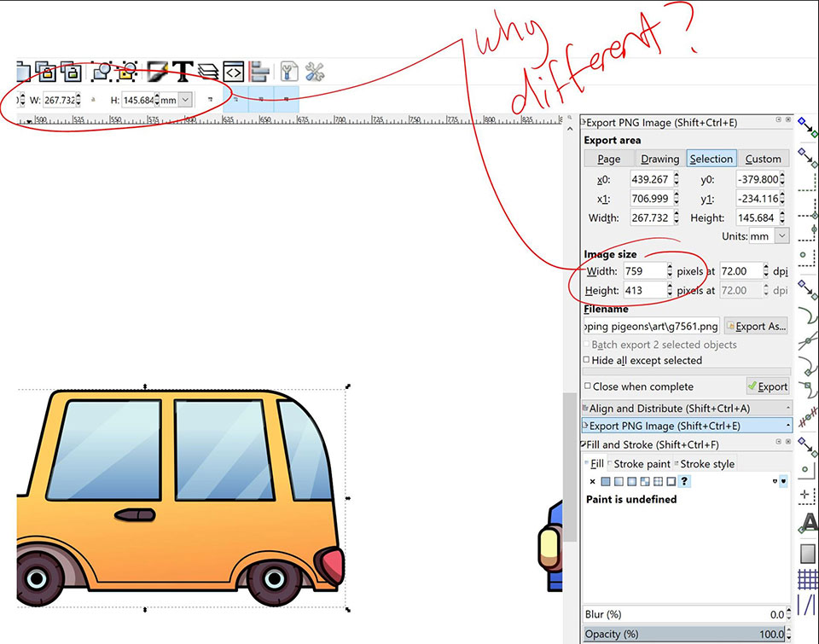Toggle Close when complete checkbox
This screenshot has width=819, height=644.
tap(588, 386)
